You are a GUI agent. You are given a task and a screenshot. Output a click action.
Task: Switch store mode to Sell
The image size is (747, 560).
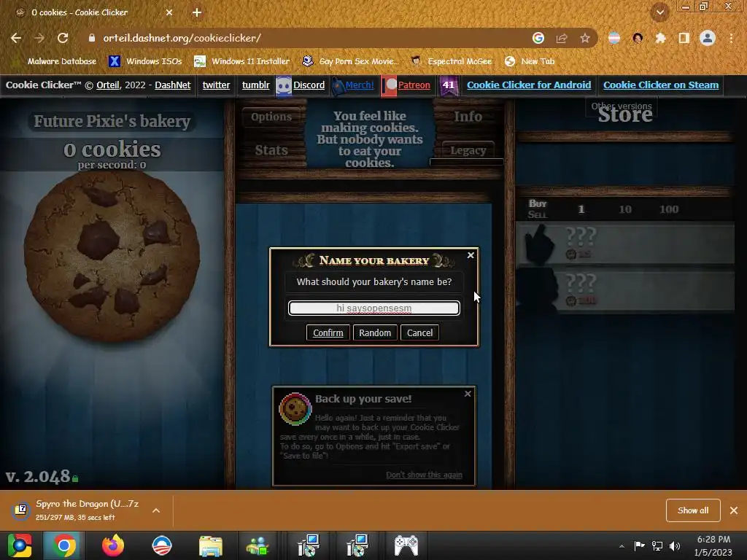(538, 214)
